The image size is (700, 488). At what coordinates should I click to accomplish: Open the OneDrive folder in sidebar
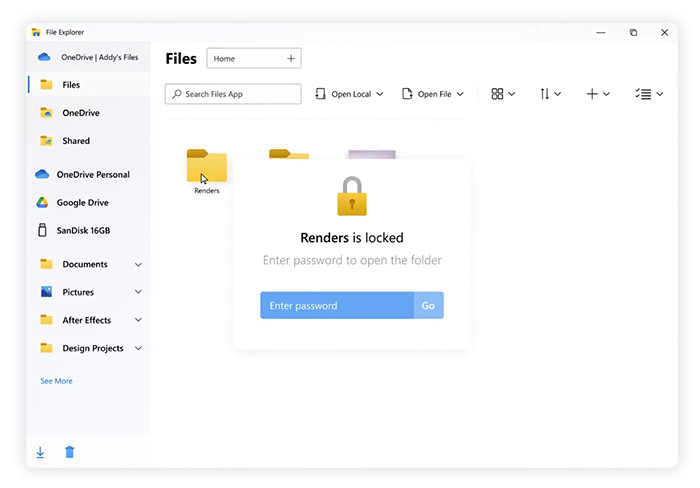pyautogui.click(x=81, y=113)
